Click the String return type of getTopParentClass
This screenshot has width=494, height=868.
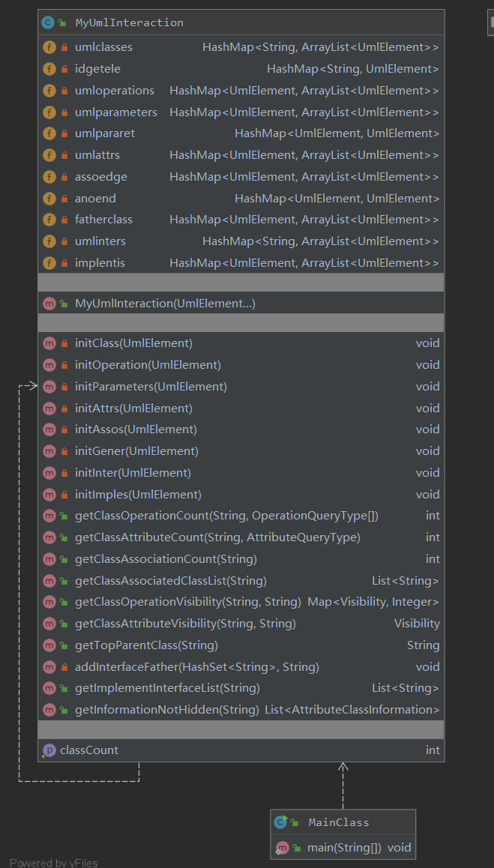pos(423,645)
